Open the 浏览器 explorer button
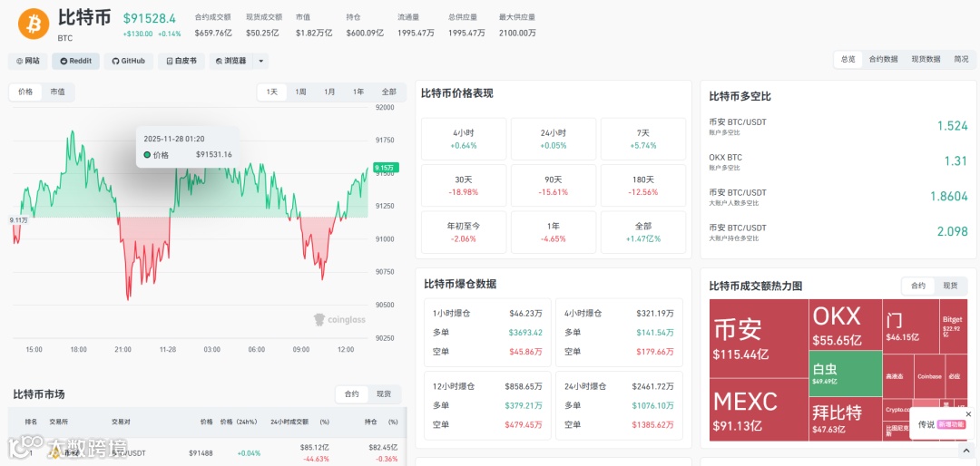980x466 pixels. pos(231,61)
